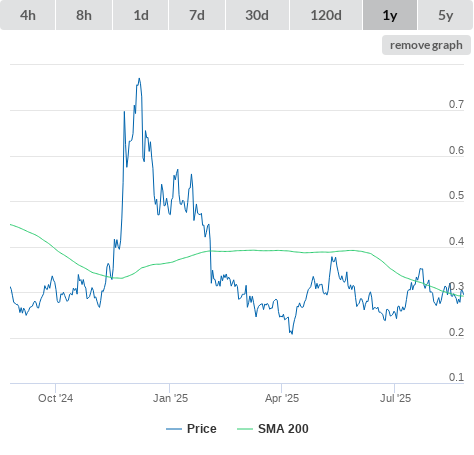This screenshot has height=455, width=474.
Task: Click the 0.5 y-axis value label
Action: (456, 195)
